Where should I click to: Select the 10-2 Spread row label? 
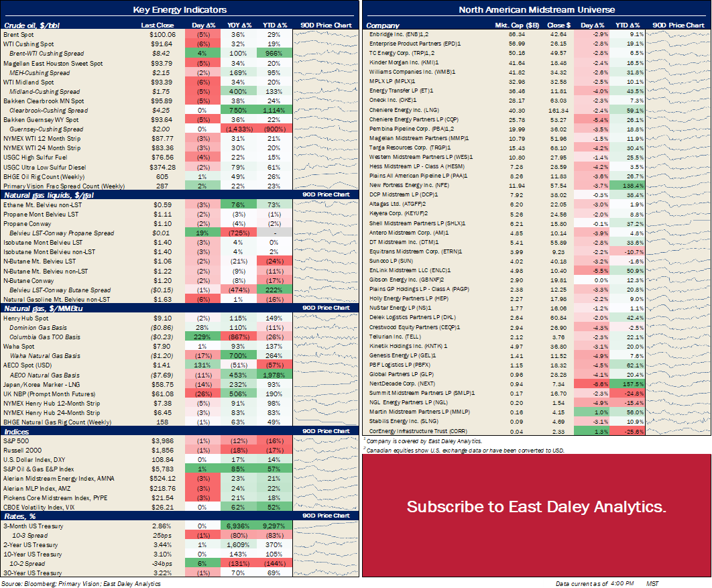coord(27,563)
